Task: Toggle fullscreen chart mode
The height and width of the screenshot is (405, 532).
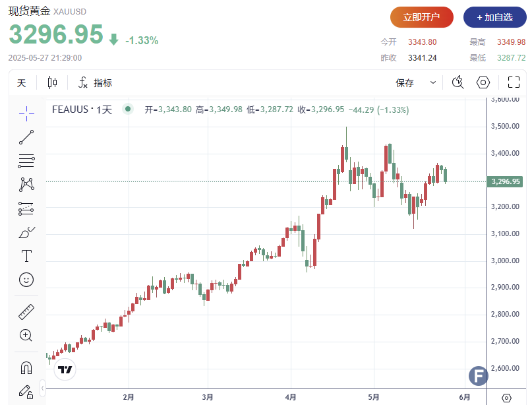Action: pos(514,82)
